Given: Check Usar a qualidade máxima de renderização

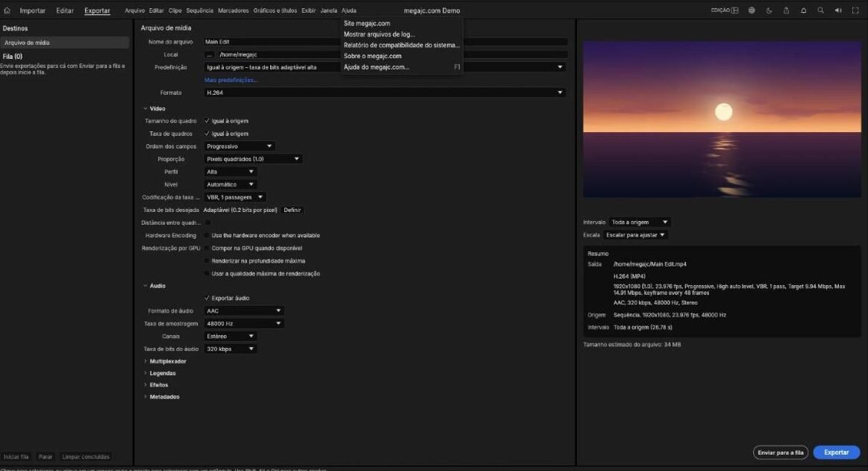Looking at the screenshot, I should [207, 273].
